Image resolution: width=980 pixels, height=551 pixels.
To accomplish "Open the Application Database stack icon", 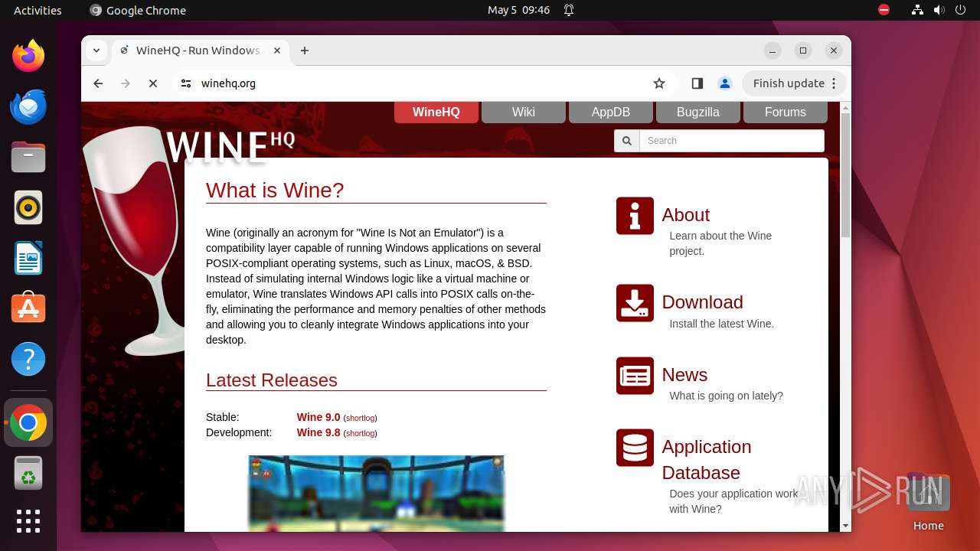I will [635, 448].
